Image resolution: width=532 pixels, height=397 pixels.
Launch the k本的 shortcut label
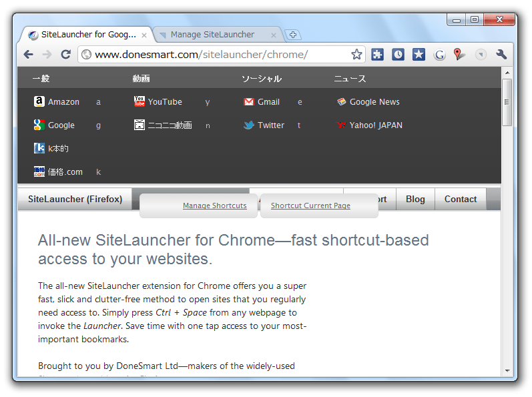point(58,149)
